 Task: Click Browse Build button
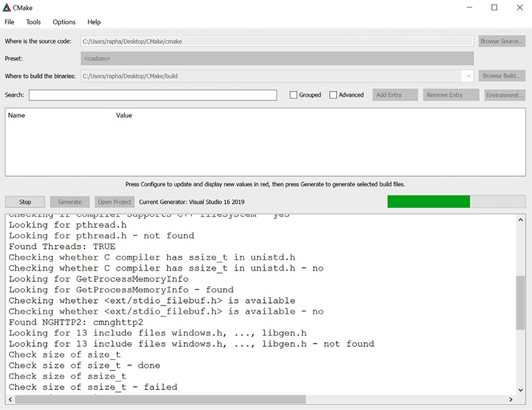tap(502, 75)
